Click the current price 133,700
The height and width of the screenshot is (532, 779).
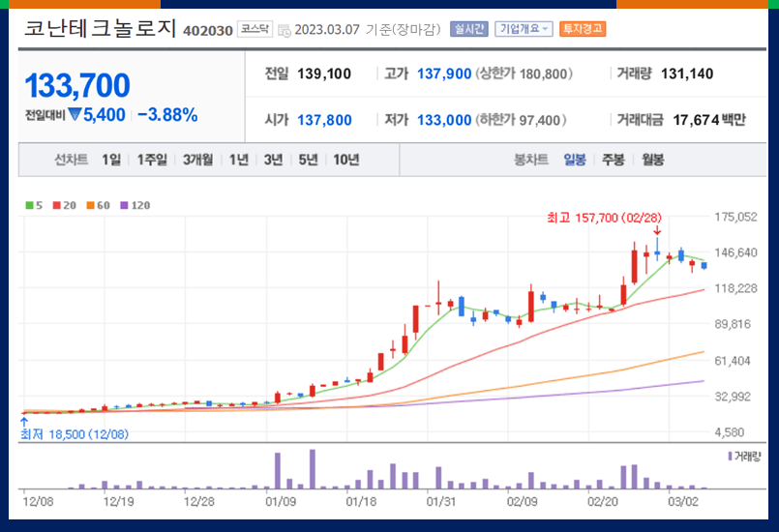point(77,85)
